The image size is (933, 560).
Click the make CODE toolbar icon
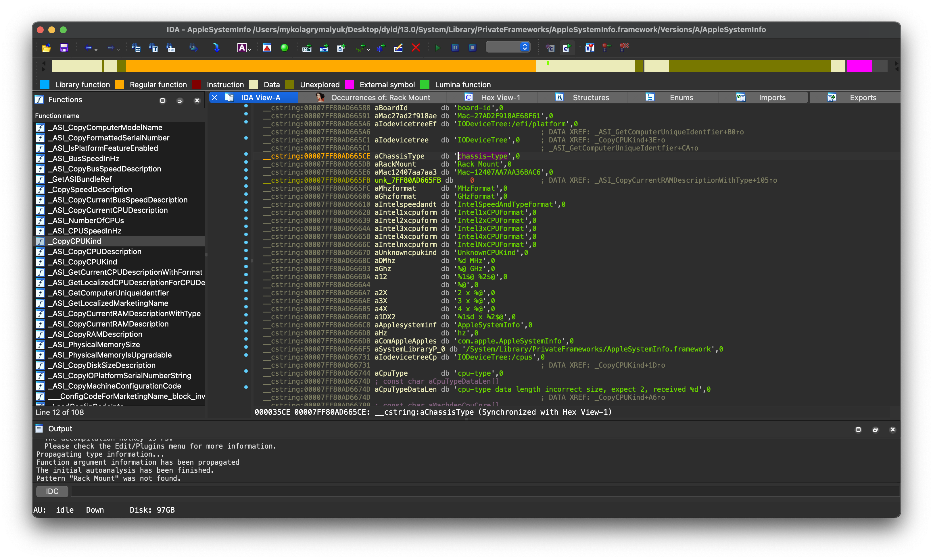pos(307,48)
